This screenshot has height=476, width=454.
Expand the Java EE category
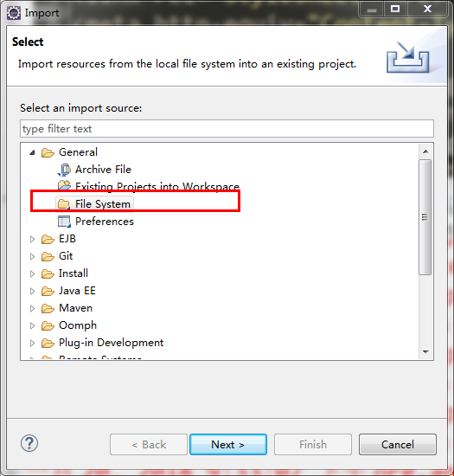[x=33, y=291]
